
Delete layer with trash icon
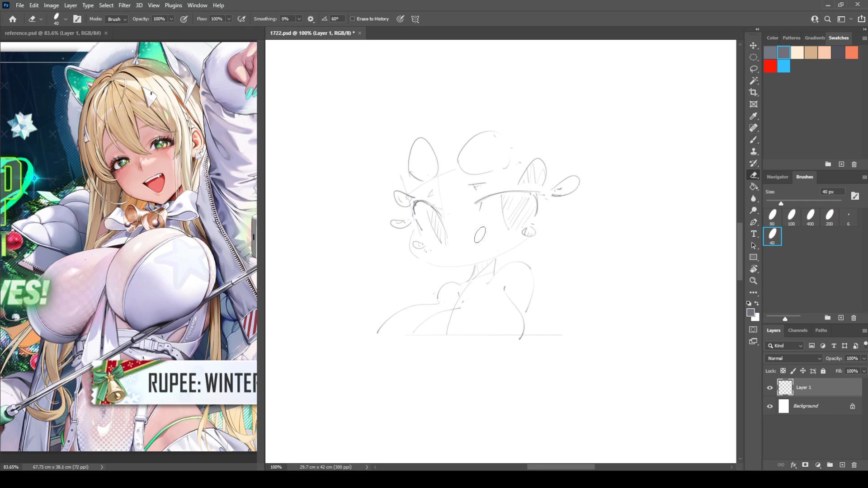pos(854,465)
